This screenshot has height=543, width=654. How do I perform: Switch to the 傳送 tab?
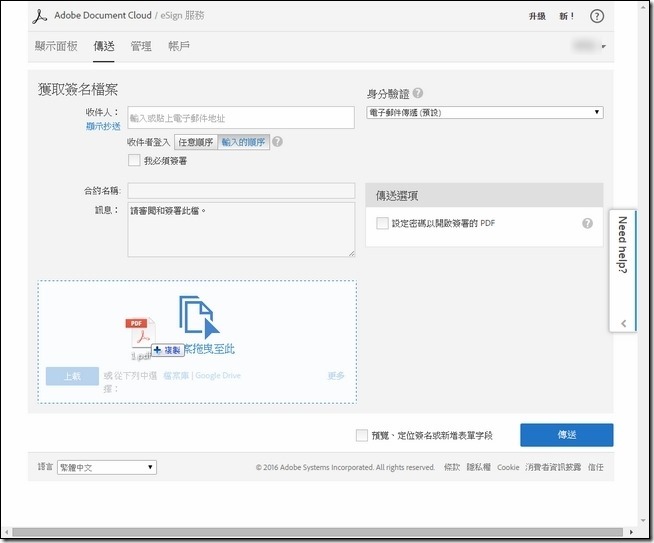[104, 46]
